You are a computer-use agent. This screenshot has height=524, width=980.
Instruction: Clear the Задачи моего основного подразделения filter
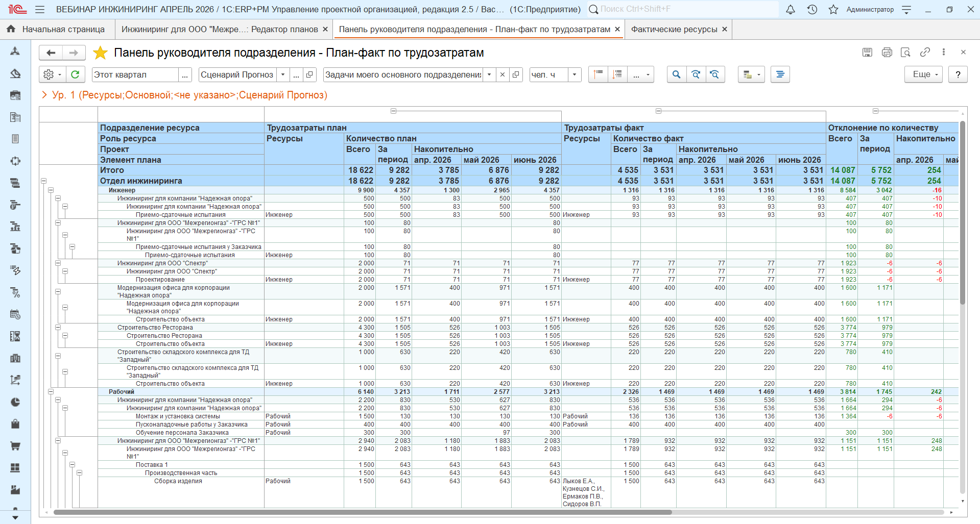click(x=503, y=74)
